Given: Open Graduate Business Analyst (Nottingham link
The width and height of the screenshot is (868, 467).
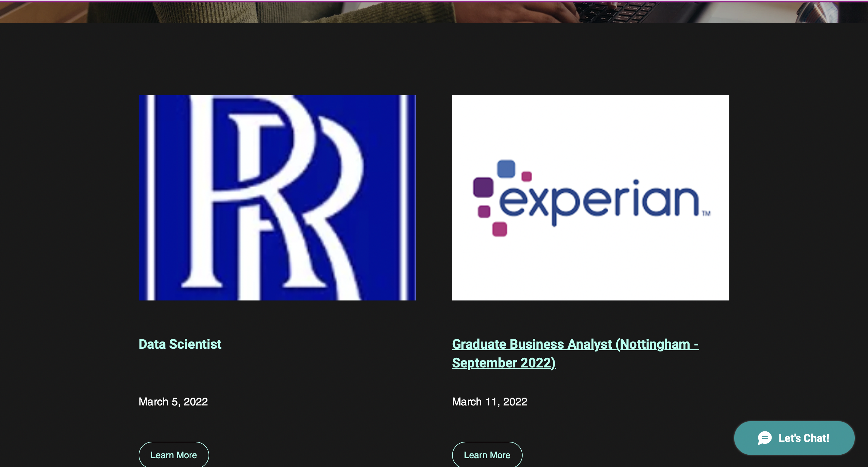Looking at the screenshot, I should 575,344.
